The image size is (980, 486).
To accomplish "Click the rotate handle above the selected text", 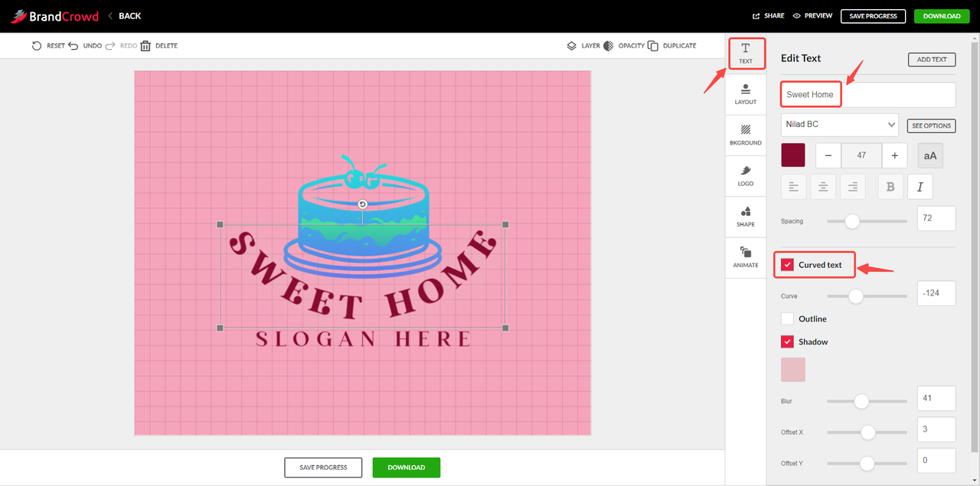I will [x=363, y=204].
